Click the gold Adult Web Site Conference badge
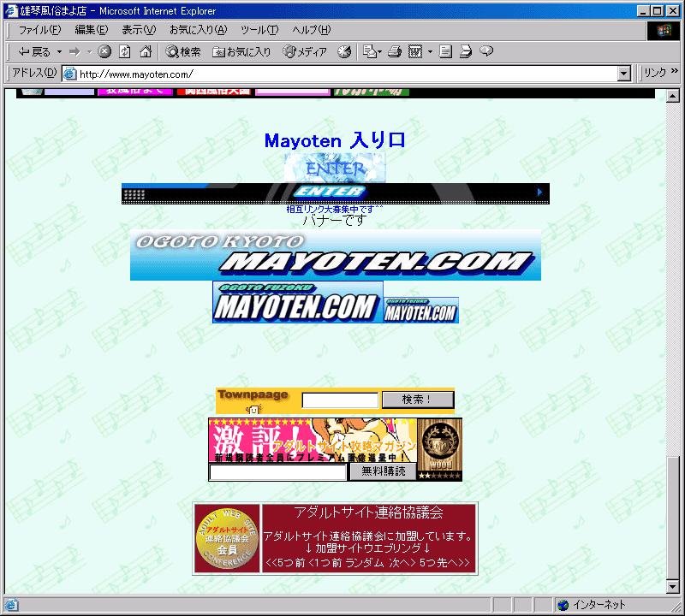 pyautogui.click(x=227, y=538)
